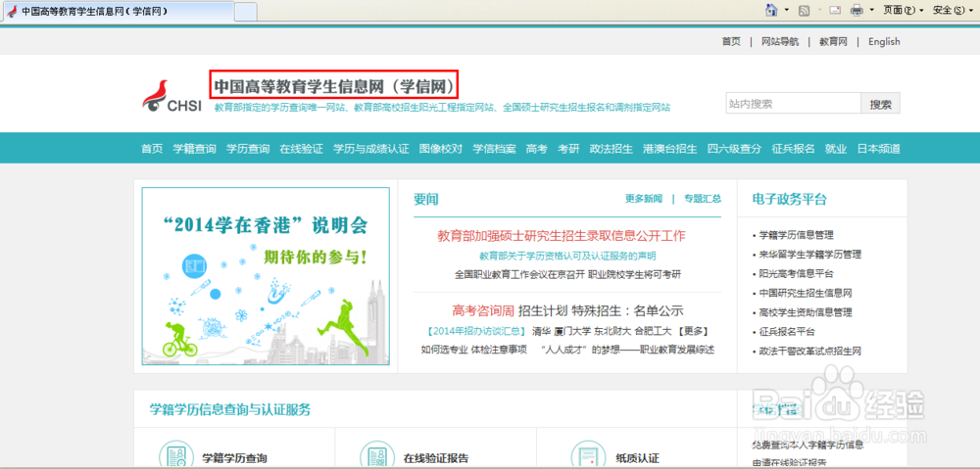This screenshot has width=980, height=469.
Task: Open 【2014年招办访谈汇总】 link
Action: tap(475, 331)
